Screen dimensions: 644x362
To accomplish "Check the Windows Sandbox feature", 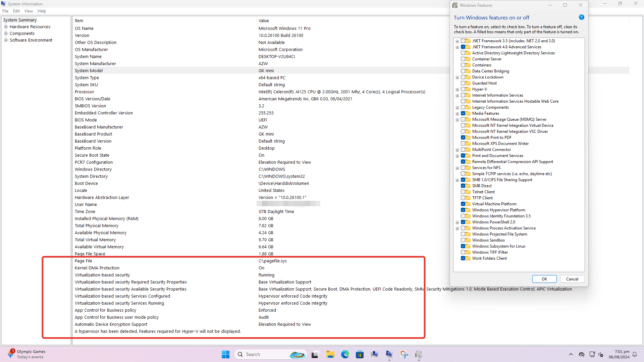I will pos(463,240).
